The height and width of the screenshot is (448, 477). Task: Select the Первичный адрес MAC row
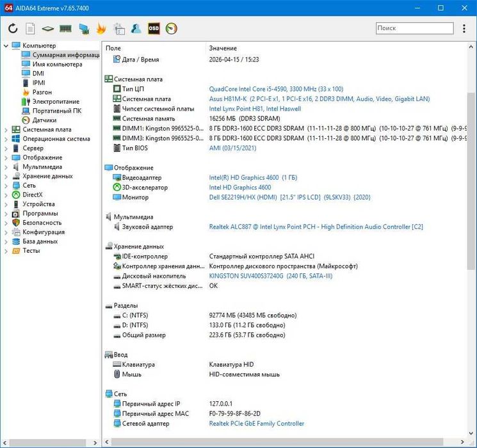(x=286, y=413)
